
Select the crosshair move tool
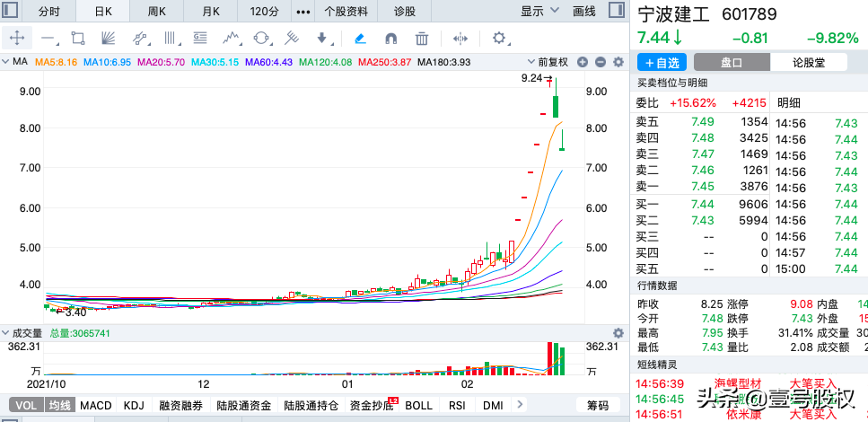pos(18,39)
